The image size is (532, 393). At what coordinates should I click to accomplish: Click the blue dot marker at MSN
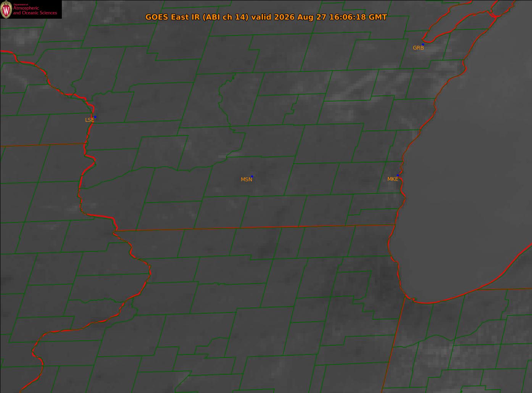click(252, 176)
